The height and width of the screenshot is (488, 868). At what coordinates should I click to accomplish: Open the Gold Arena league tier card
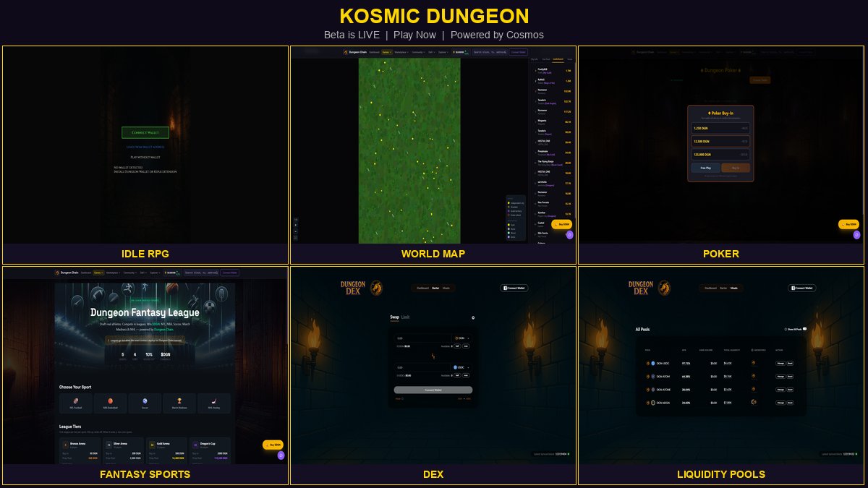point(166,451)
